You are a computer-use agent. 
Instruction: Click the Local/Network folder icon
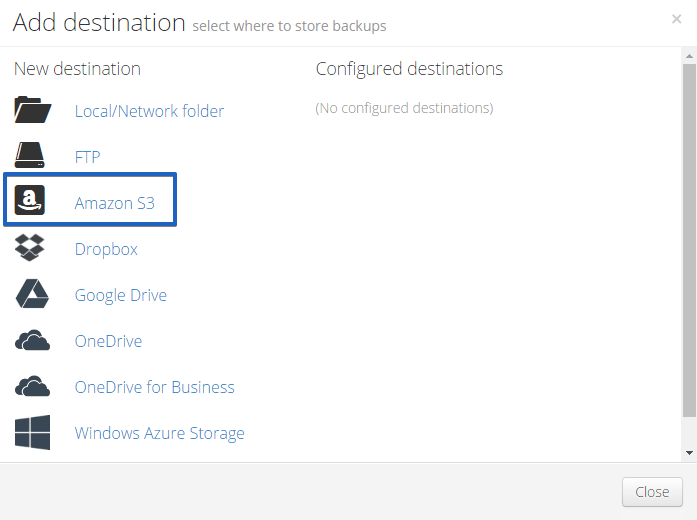(32, 110)
